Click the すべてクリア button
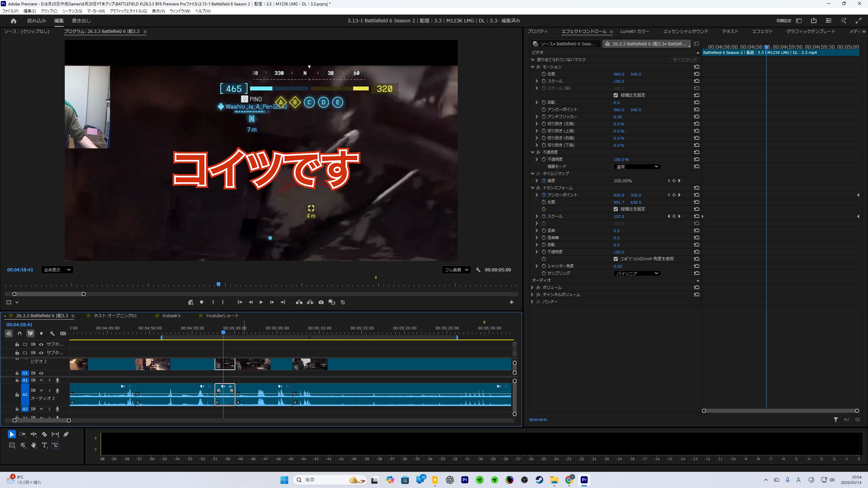The width and height of the screenshot is (868, 488). [685, 60]
